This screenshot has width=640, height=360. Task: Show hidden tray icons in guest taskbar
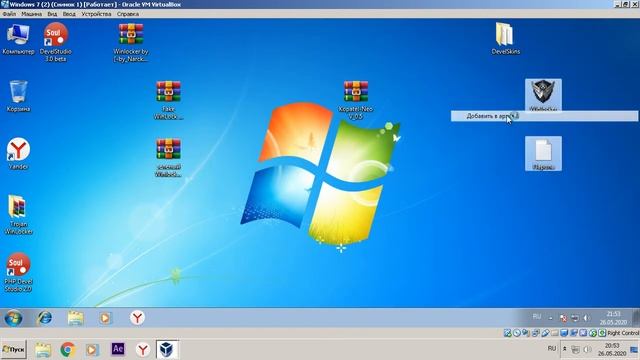[550, 318]
